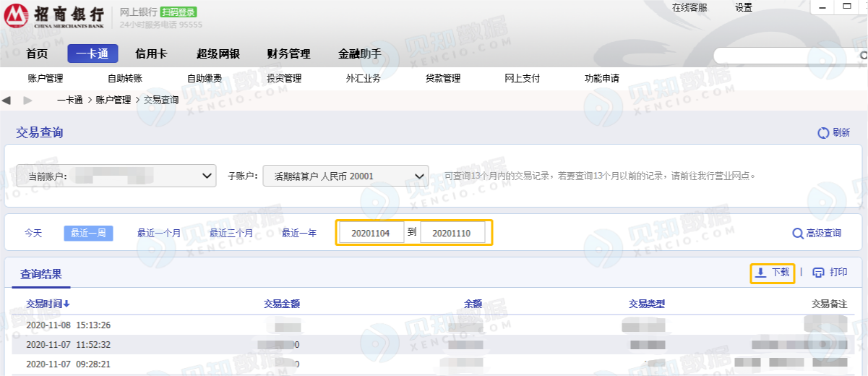This screenshot has height=376, width=868.
Task: Click the refresh icon next to 刷新
Action: (x=822, y=133)
